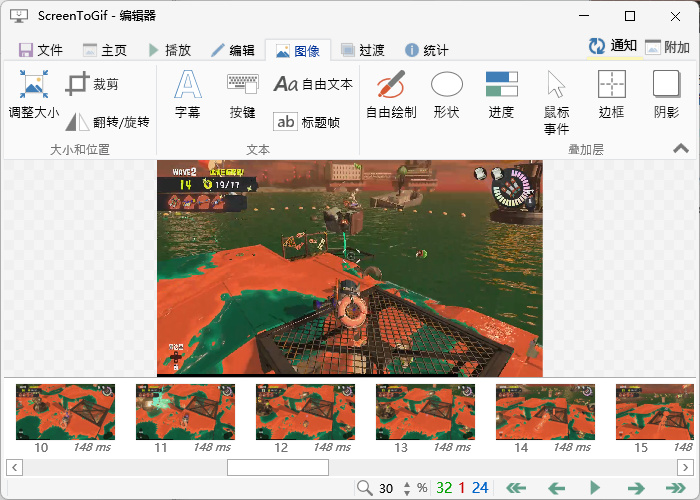Jump to the last frame
This screenshot has width=700, height=500.
click(675, 488)
